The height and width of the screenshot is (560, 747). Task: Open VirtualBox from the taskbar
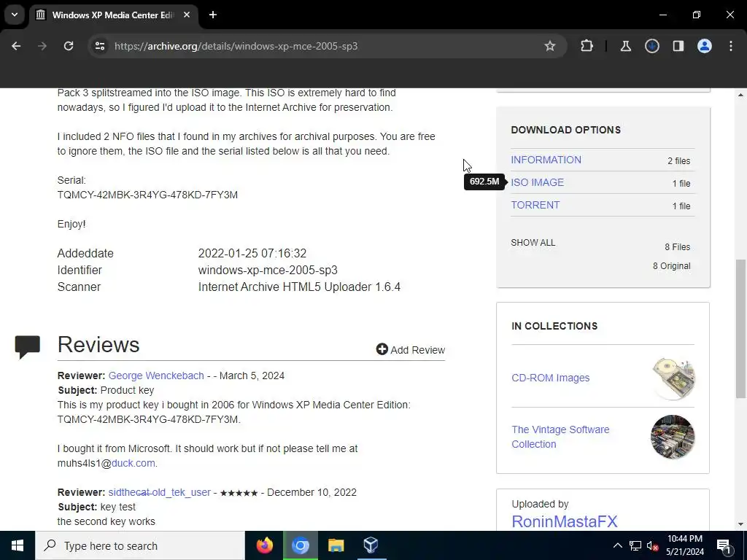click(371, 545)
